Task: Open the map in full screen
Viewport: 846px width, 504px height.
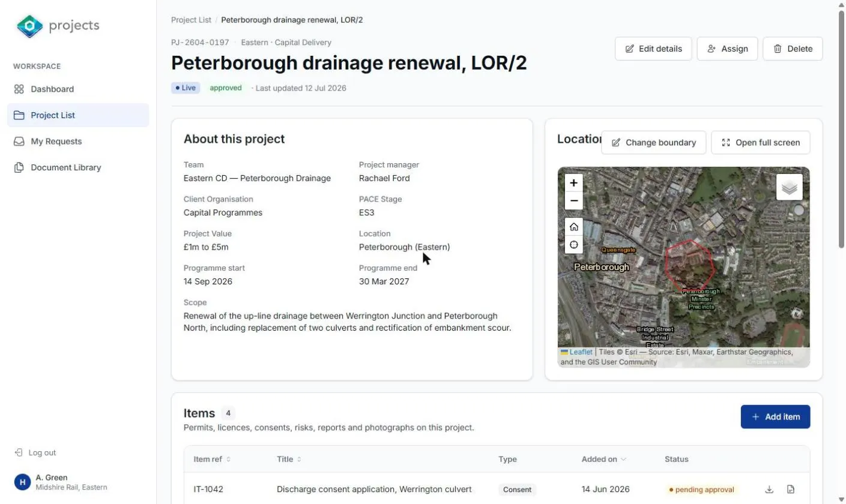Action: (x=760, y=143)
